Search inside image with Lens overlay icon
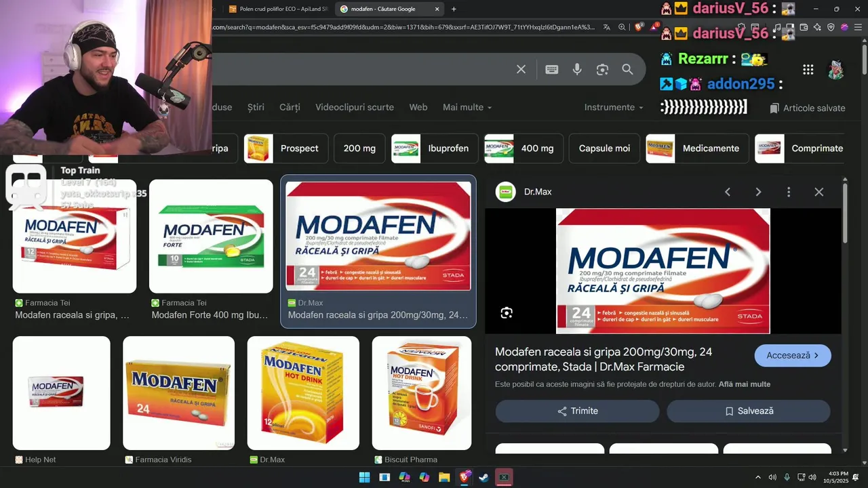The image size is (868, 488). point(507,312)
